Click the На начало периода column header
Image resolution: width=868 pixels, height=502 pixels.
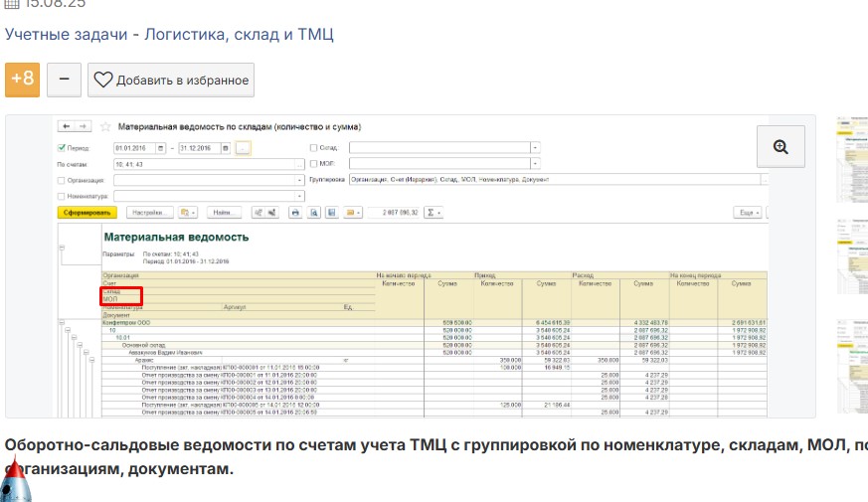[x=404, y=275]
